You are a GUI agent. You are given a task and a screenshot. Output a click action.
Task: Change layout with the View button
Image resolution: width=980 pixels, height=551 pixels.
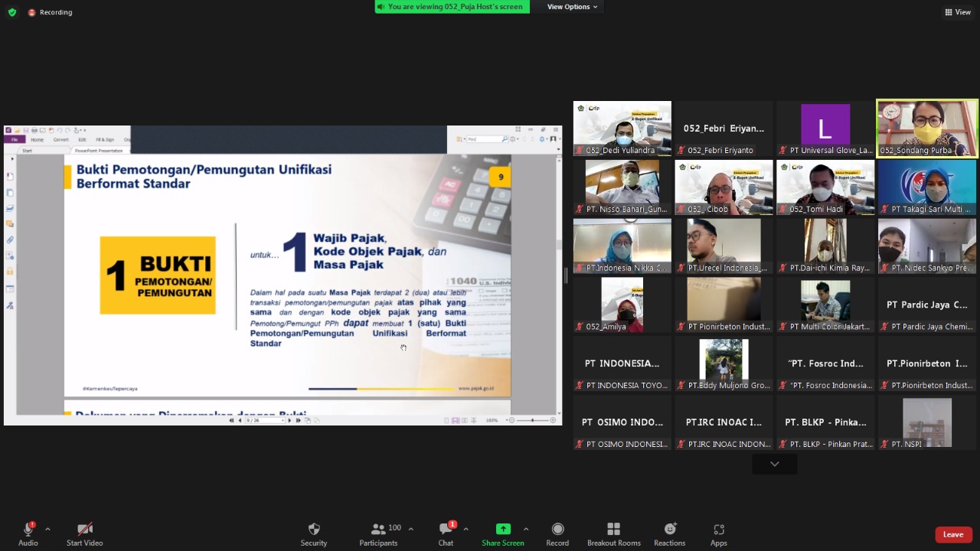tap(958, 12)
